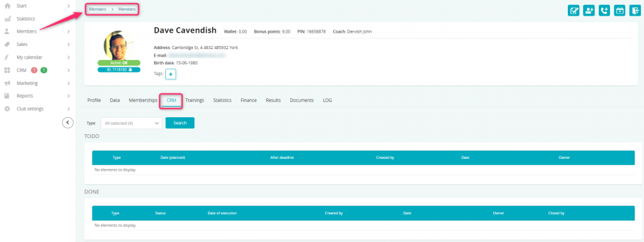
Task: Click the green CRM notification badge
Action: pyautogui.click(x=43, y=71)
